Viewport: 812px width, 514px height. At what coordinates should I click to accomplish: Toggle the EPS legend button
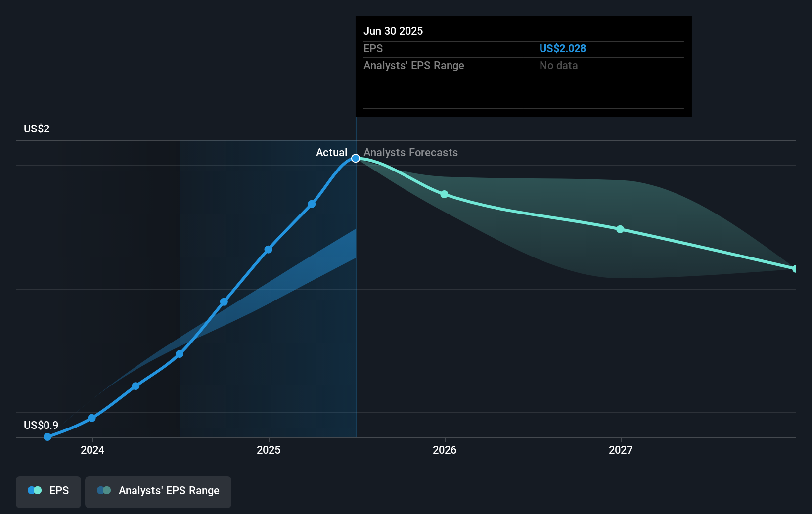48,491
